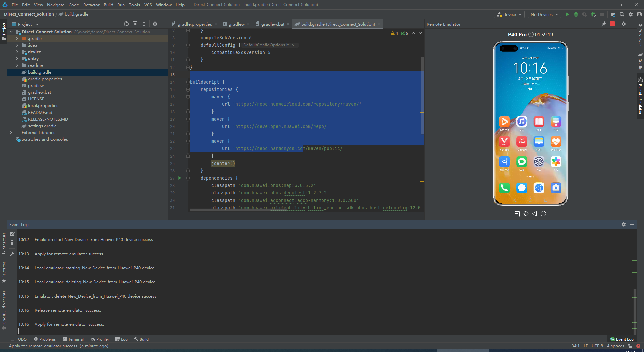The height and width of the screenshot is (352, 644).
Task: Open the Build menu
Action: point(108,5)
